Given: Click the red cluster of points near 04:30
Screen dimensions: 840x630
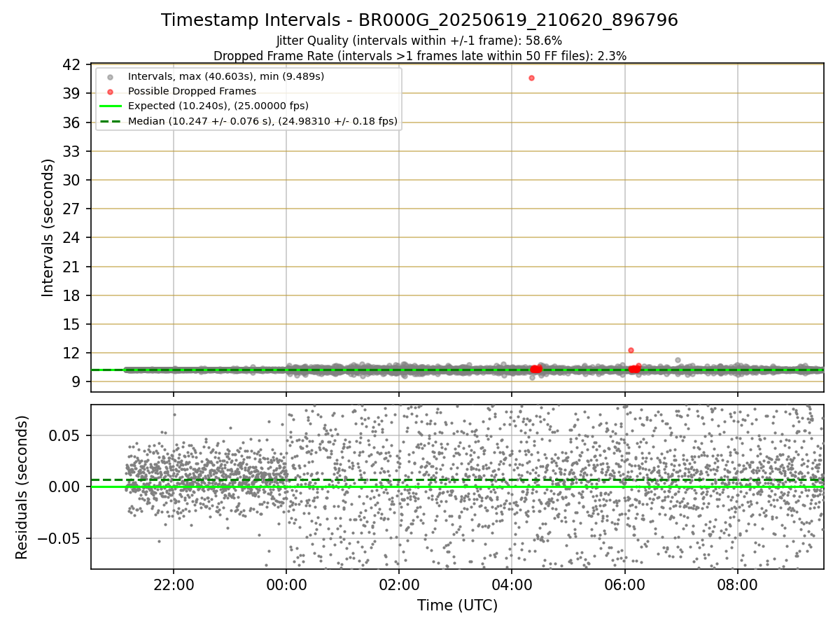Looking at the screenshot, I should coord(535,369).
